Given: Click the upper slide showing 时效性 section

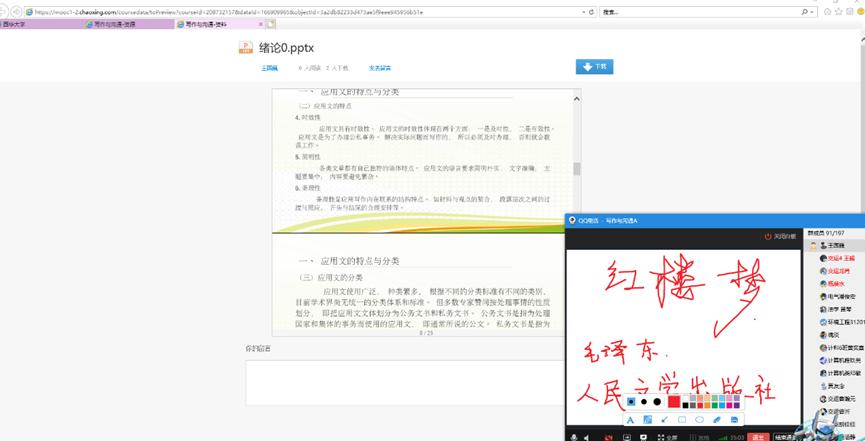Looking at the screenshot, I should pyautogui.click(x=423, y=160).
